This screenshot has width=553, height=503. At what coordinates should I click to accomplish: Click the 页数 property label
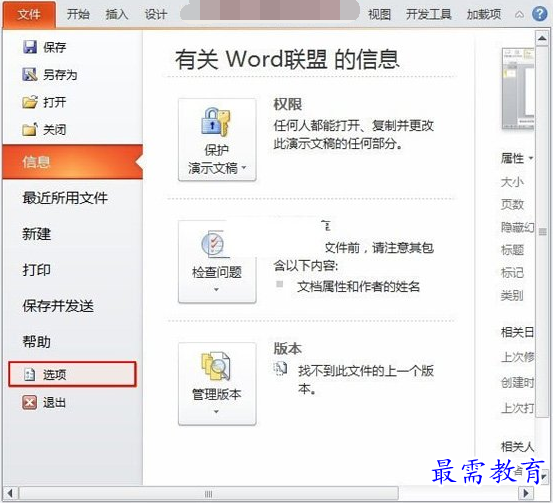pos(512,205)
